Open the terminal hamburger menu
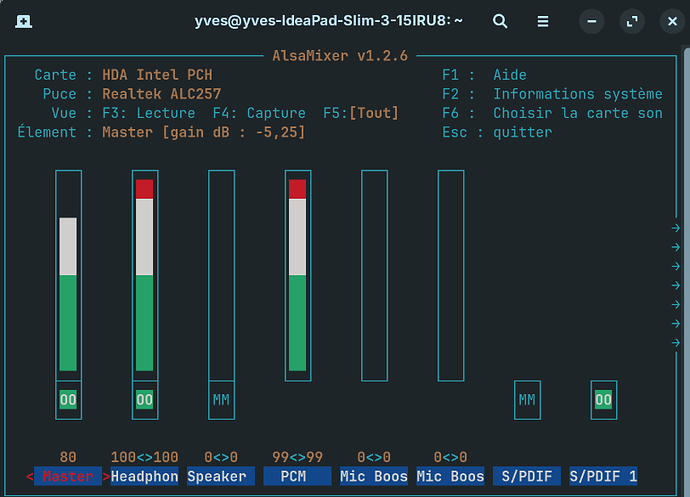The width and height of the screenshot is (690, 497). pos(543,21)
